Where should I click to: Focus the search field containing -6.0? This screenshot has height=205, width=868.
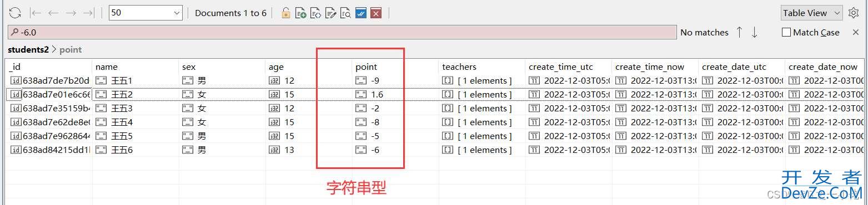pos(342,32)
